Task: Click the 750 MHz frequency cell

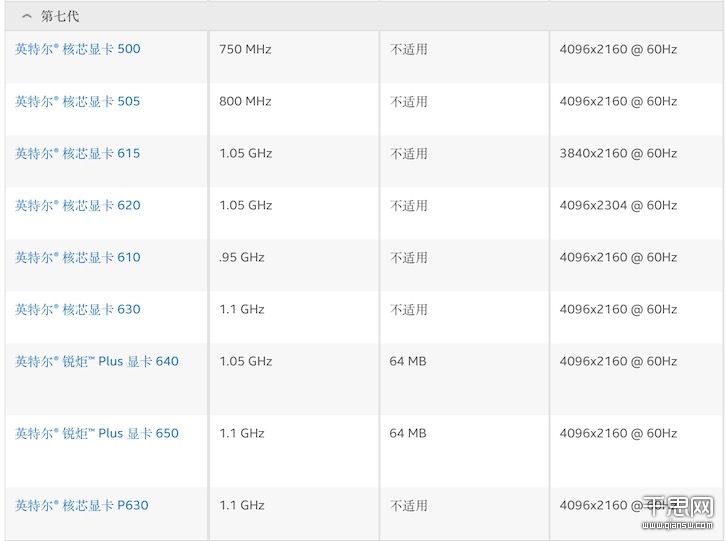Action: (245, 49)
